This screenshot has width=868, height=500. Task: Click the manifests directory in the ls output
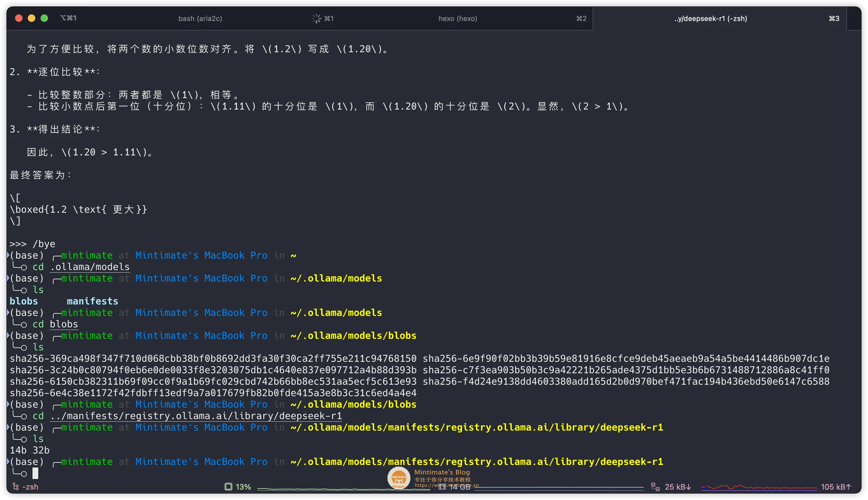[92, 301]
